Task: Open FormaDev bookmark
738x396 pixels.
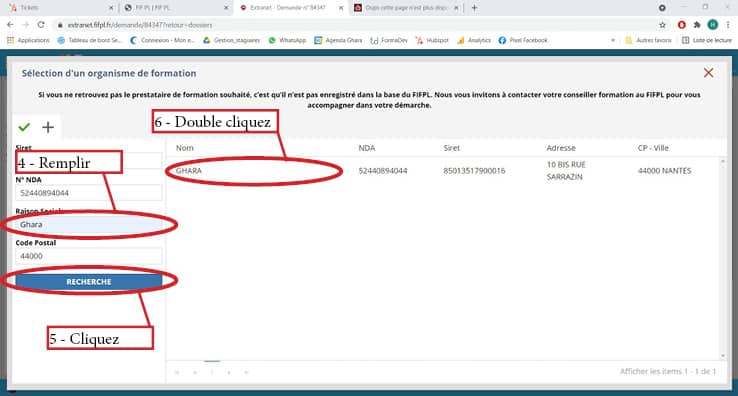Action: pyautogui.click(x=389, y=40)
